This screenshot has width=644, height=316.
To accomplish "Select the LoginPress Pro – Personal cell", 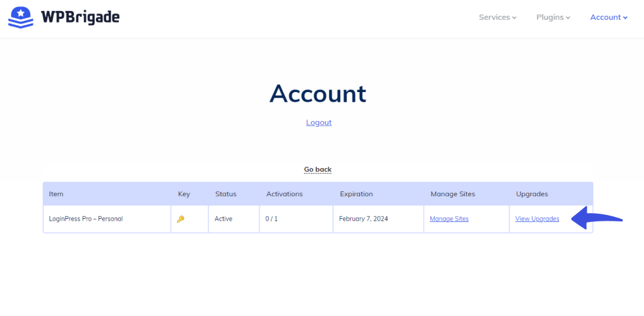I will (107, 219).
